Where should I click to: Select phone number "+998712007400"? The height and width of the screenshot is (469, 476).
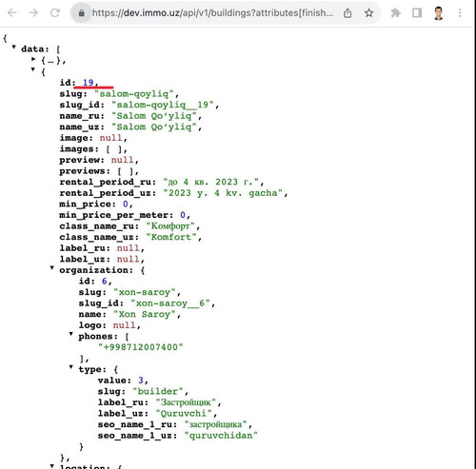tap(141, 347)
